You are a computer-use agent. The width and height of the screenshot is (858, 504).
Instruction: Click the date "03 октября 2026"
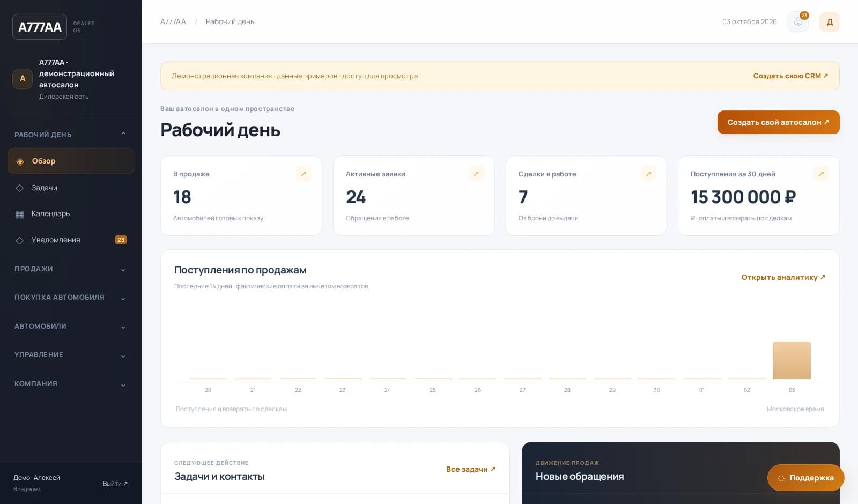pos(749,22)
